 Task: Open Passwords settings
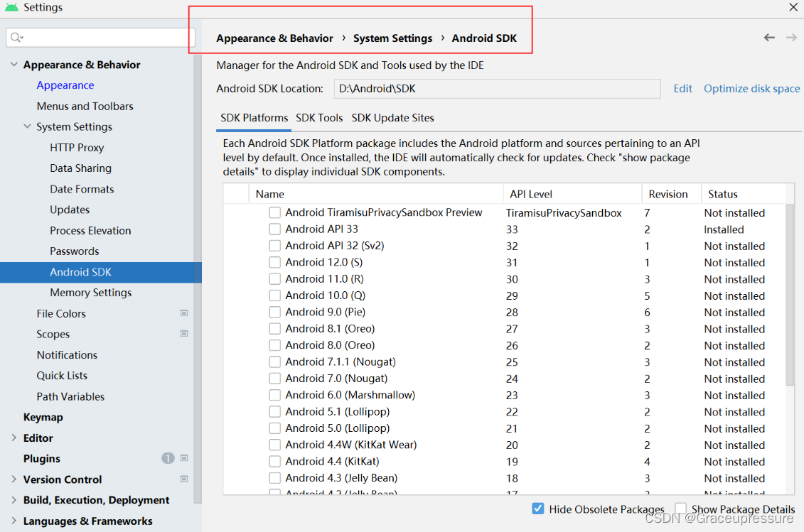[75, 251]
